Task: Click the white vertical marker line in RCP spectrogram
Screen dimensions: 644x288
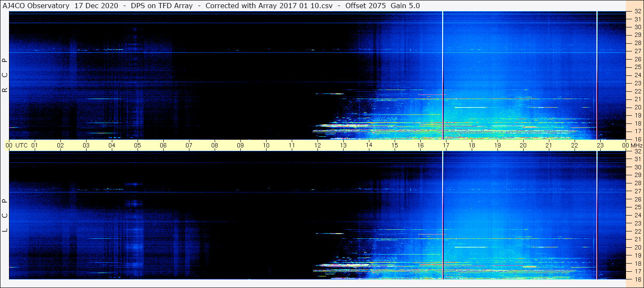Action: (443, 75)
